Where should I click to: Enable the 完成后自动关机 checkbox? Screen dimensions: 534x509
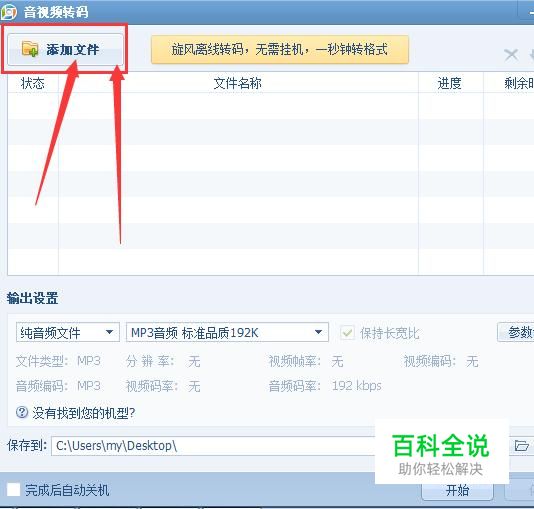(x=14, y=490)
